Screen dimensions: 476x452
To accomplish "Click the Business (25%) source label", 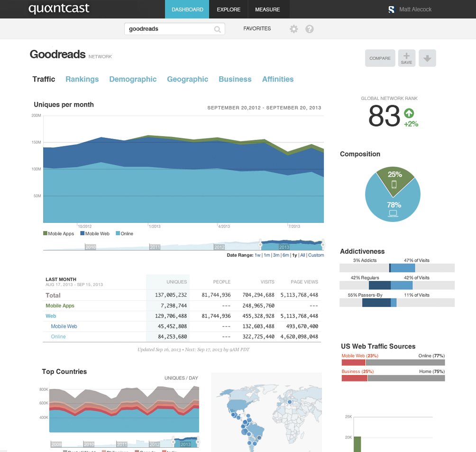I will tap(357, 371).
